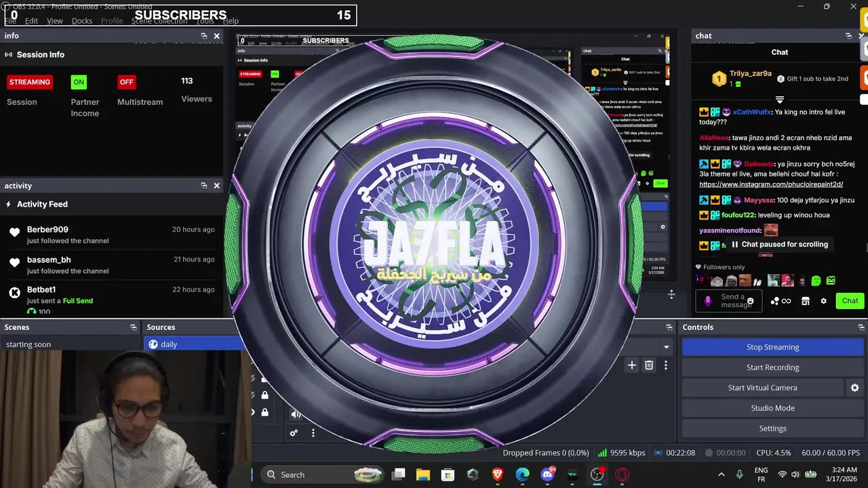Click 9595 kbps bitrate in status bar

(627, 453)
